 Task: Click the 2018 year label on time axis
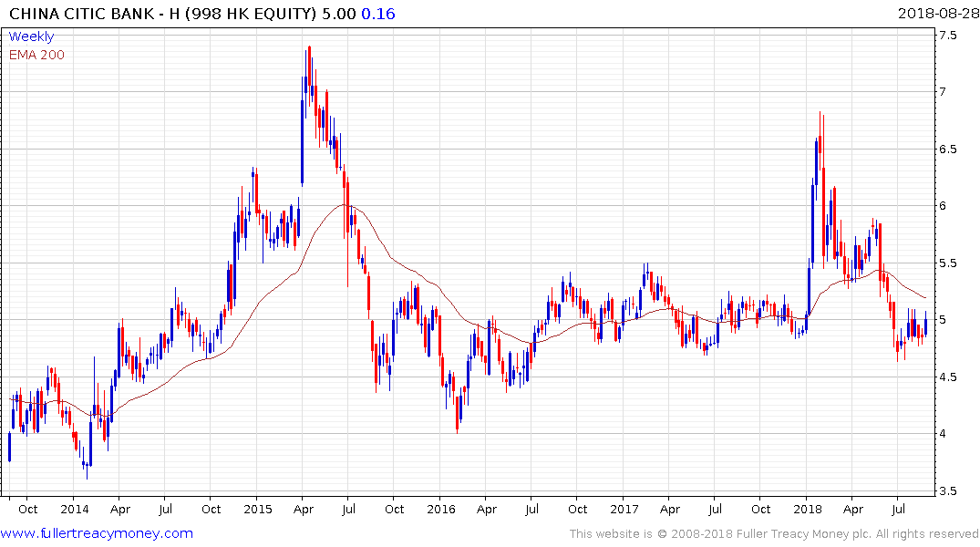[x=808, y=509]
